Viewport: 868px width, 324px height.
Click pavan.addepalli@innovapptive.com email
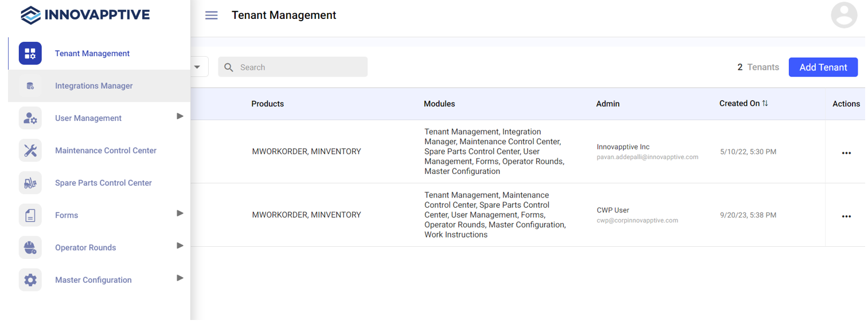647,157
